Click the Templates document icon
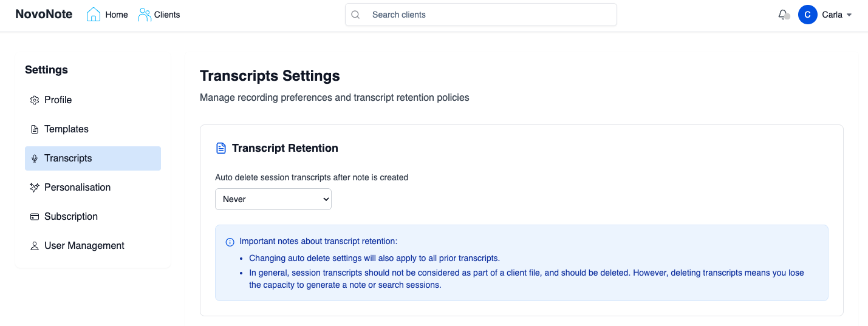 coord(35,129)
